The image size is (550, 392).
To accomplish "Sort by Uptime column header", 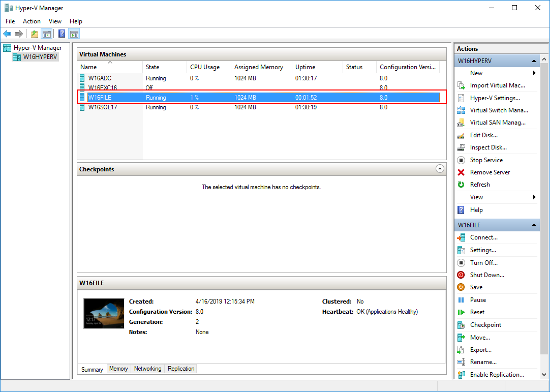I will click(x=317, y=67).
